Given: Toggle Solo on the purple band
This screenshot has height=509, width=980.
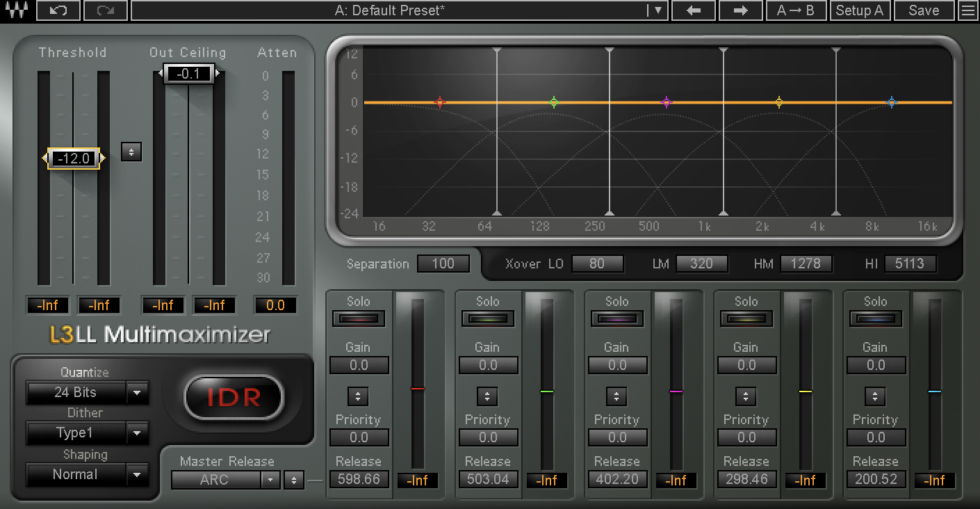Looking at the screenshot, I should (616, 318).
